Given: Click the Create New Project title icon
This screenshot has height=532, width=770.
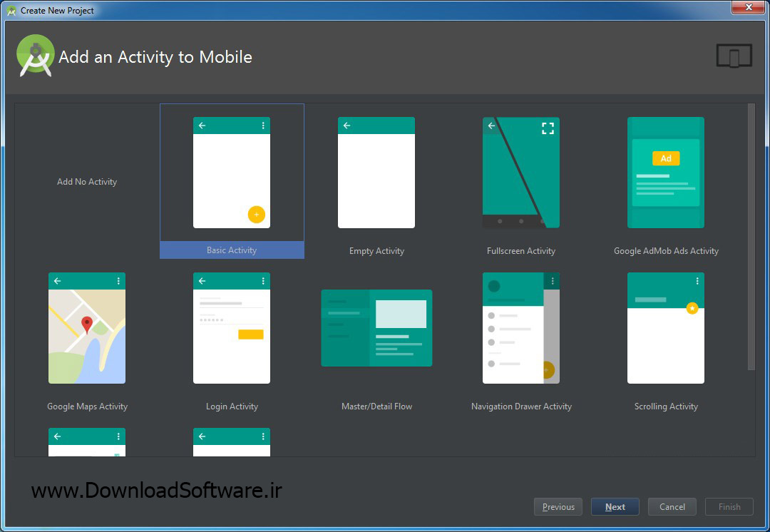Looking at the screenshot, I should click(x=11, y=10).
